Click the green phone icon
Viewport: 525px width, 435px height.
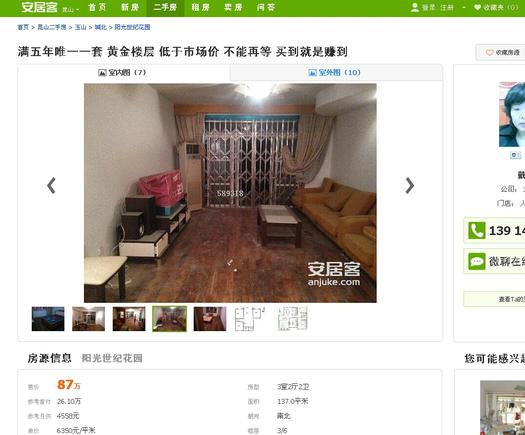point(476,230)
